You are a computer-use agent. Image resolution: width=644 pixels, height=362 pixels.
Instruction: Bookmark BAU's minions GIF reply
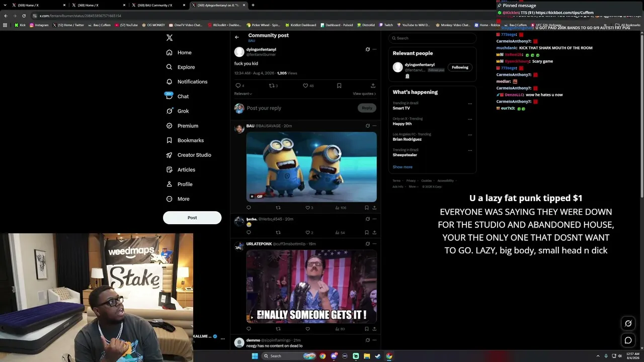tap(367, 208)
